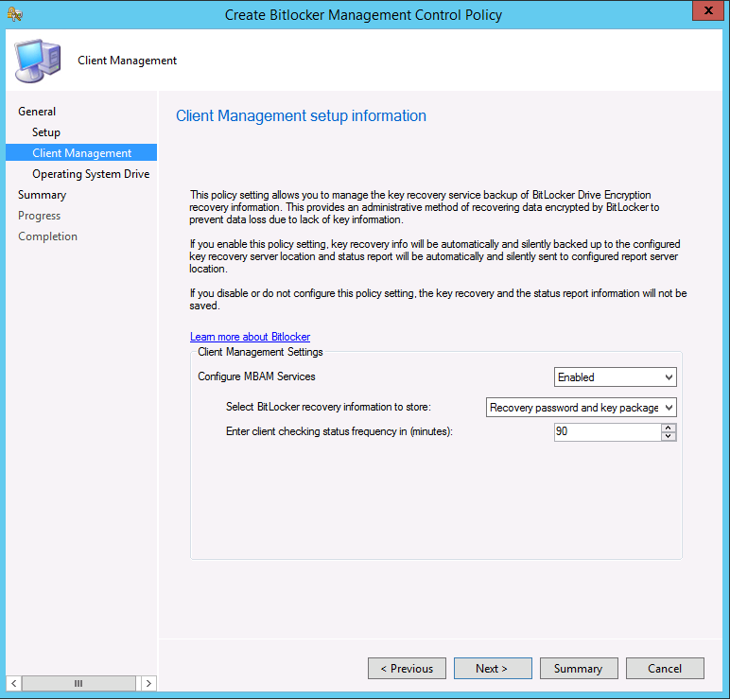The height and width of the screenshot is (700, 730).
Task: Click the Configure MBAM Services label
Action: (x=256, y=376)
